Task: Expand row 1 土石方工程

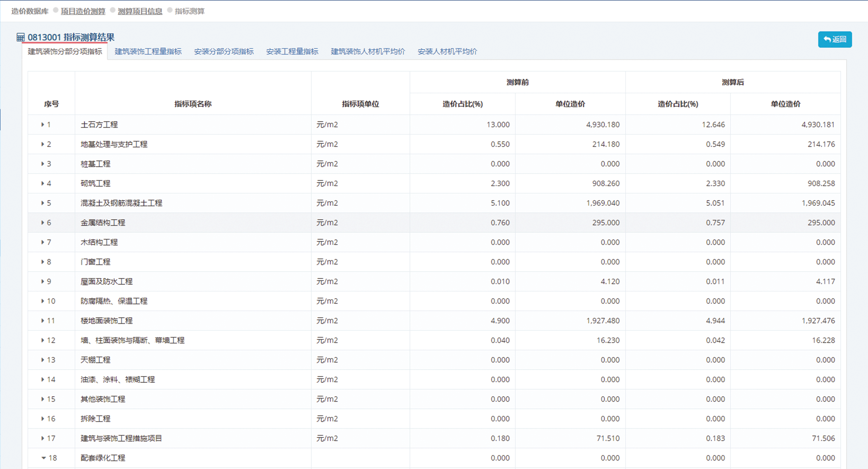Action: tap(42, 125)
